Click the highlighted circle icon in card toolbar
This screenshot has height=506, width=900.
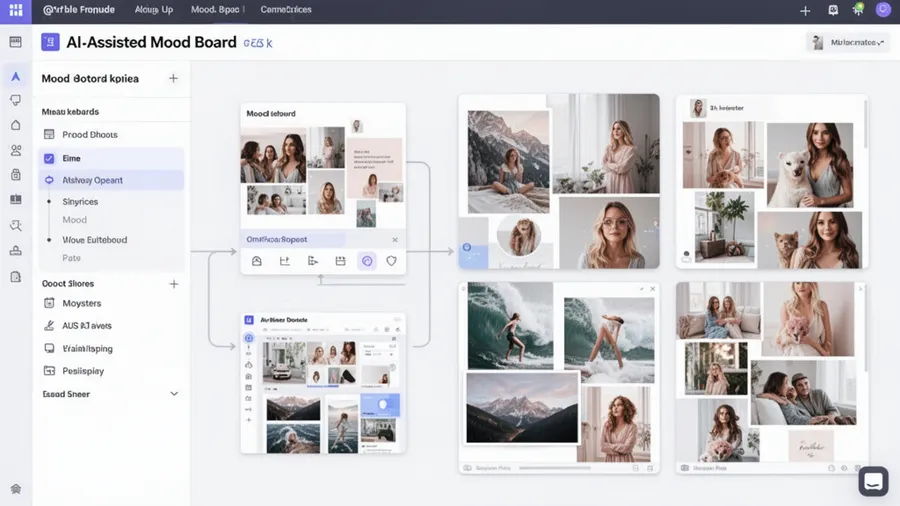pyautogui.click(x=367, y=261)
